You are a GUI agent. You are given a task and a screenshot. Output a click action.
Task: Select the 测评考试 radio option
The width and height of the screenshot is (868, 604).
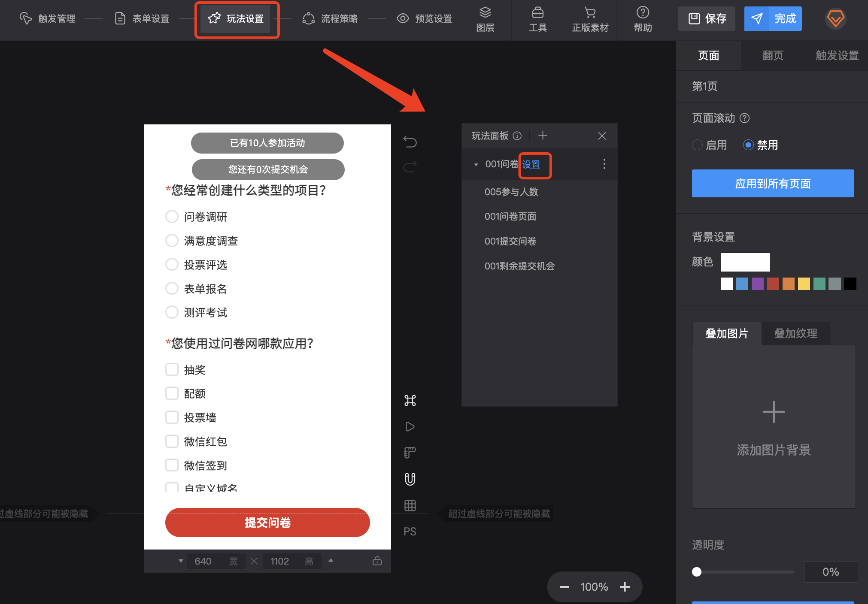(x=172, y=312)
